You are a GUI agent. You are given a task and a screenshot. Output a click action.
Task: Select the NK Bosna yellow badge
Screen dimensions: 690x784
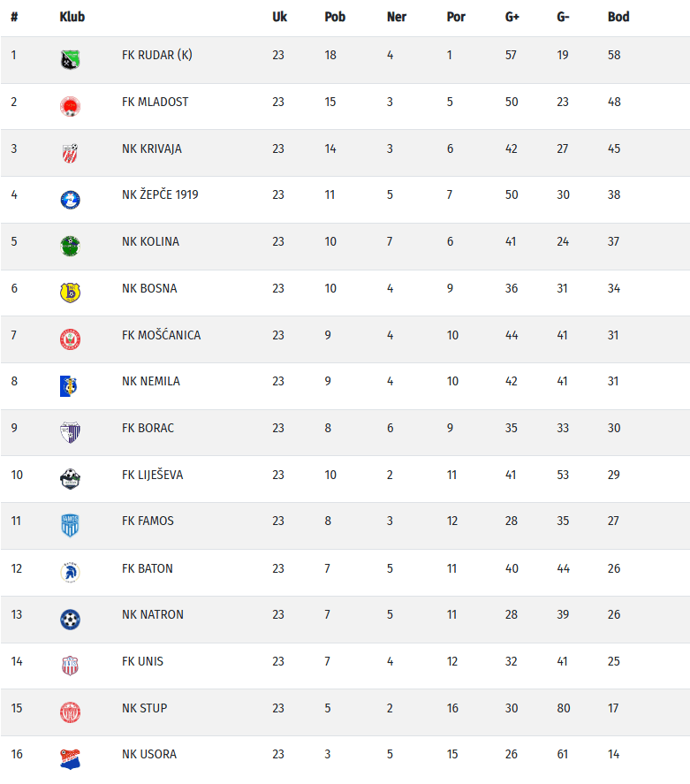click(70, 293)
